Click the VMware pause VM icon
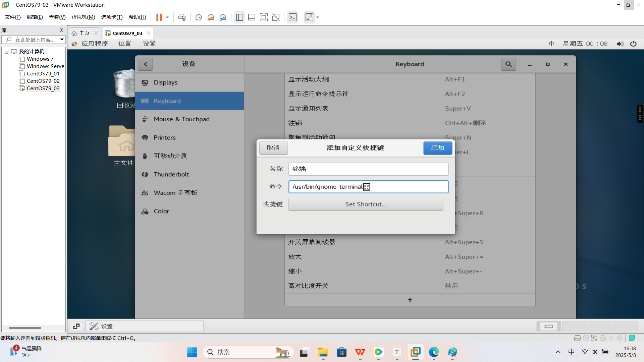This screenshot has width=644, height=362. point(159,17)
